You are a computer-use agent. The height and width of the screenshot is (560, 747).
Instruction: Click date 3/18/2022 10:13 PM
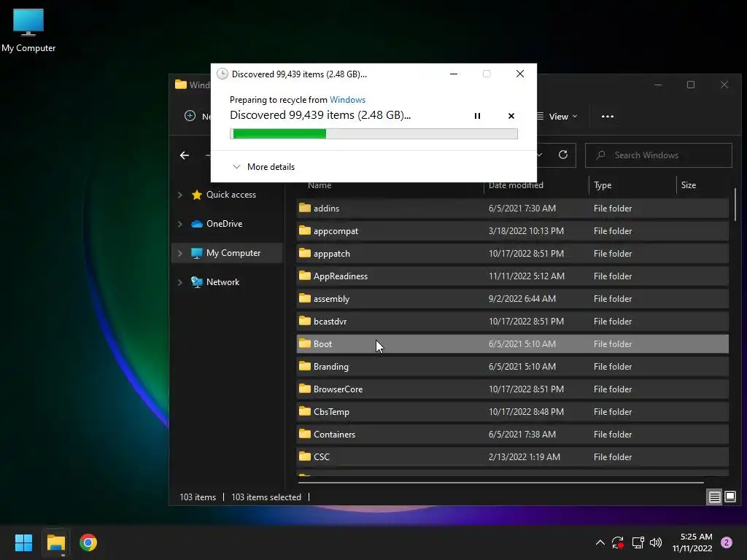(x=526, y=231)
